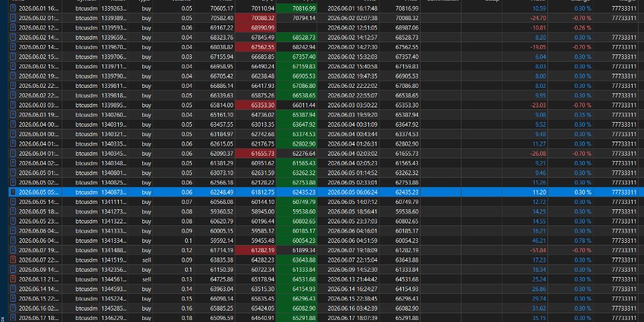Screen dimensions: 644x322
Task: Click the red stop loss cell 61282.19
Action: tap(257, 250)
